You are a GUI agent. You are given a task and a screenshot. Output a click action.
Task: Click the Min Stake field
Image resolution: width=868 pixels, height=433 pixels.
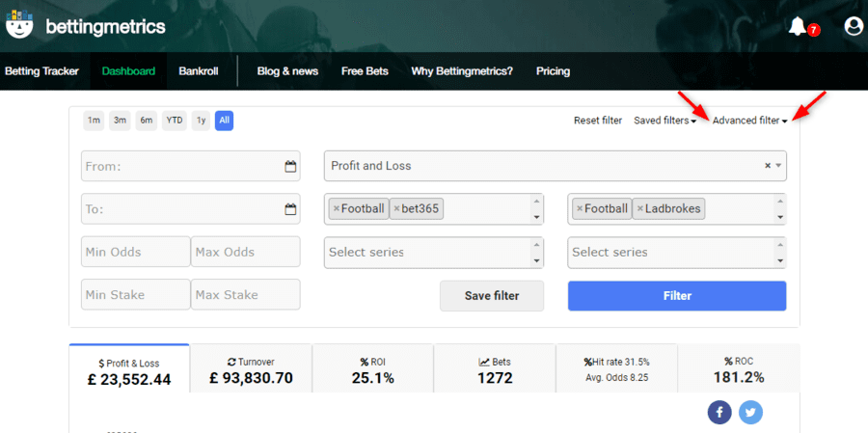136,294
